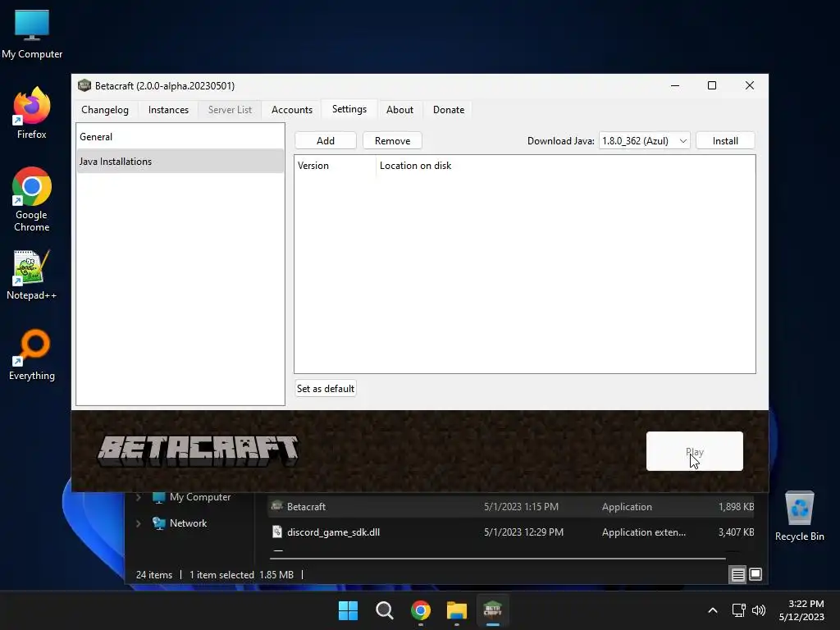Select the Notepad++ desktop icon
The width and height of the screenshot is (840, 630).
point(32,275)
